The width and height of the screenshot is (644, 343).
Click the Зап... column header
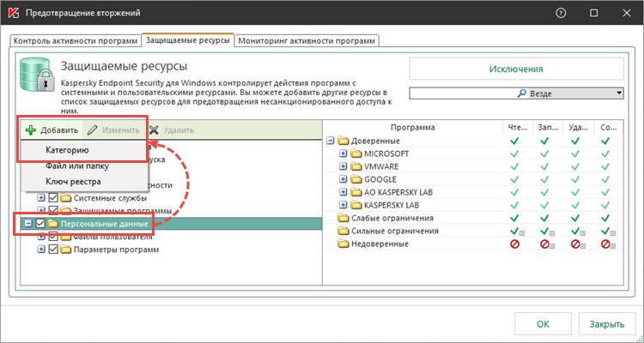coord(548,127)
